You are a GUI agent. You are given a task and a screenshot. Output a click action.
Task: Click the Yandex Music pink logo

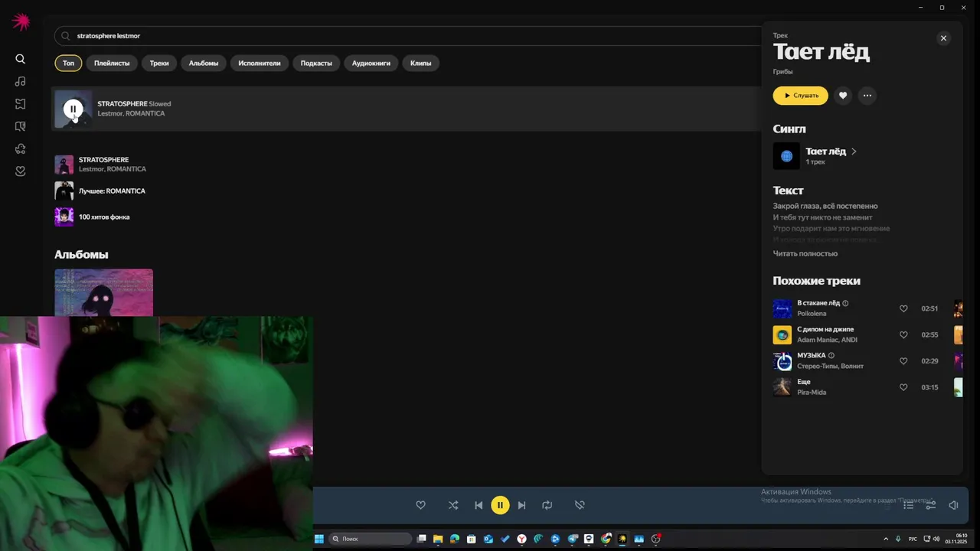click(x=21, y=22)
